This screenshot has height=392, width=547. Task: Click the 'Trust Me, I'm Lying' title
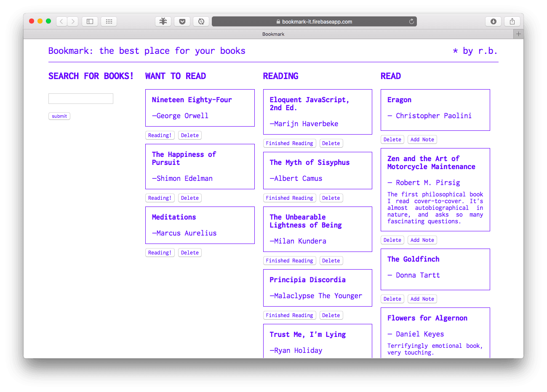[x=308, y=334]
